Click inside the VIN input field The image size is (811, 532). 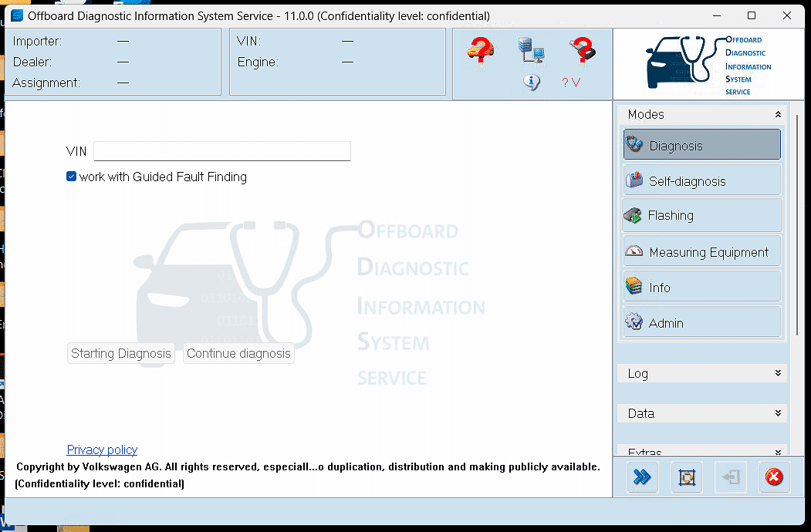221,151
